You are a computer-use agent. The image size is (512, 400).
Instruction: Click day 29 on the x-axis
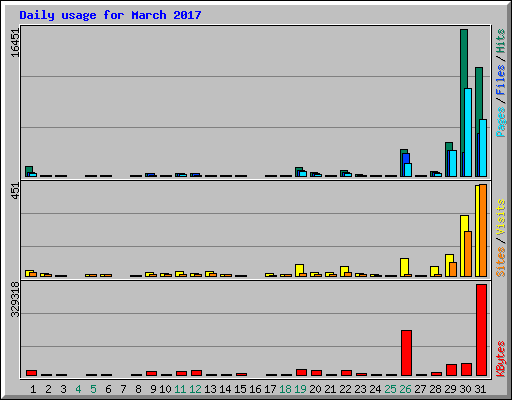coord(450,389)
